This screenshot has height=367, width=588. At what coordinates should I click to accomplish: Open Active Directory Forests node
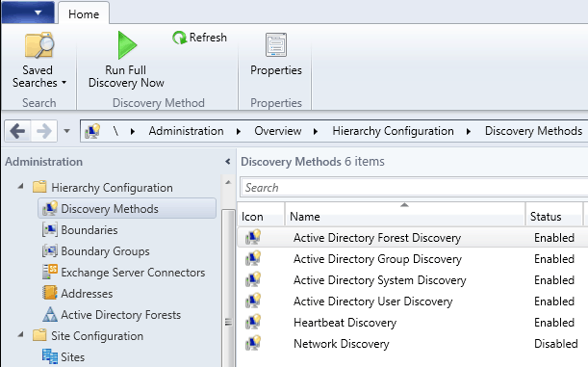click(112, 314)
